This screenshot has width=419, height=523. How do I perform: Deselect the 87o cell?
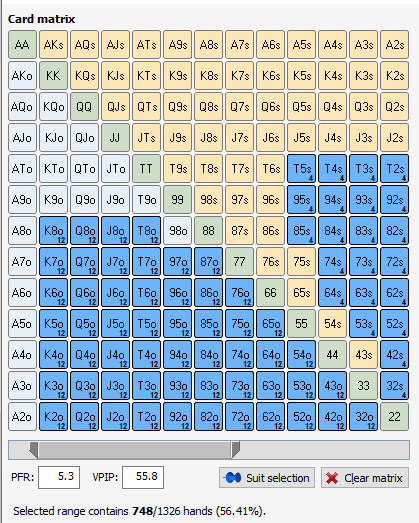[x=208, y=262]
